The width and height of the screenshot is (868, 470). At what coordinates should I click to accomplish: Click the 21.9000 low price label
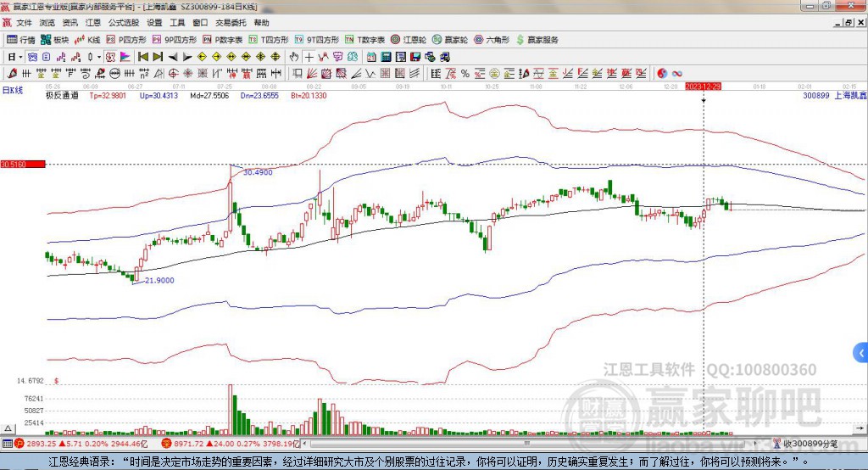tap(159, 281)
